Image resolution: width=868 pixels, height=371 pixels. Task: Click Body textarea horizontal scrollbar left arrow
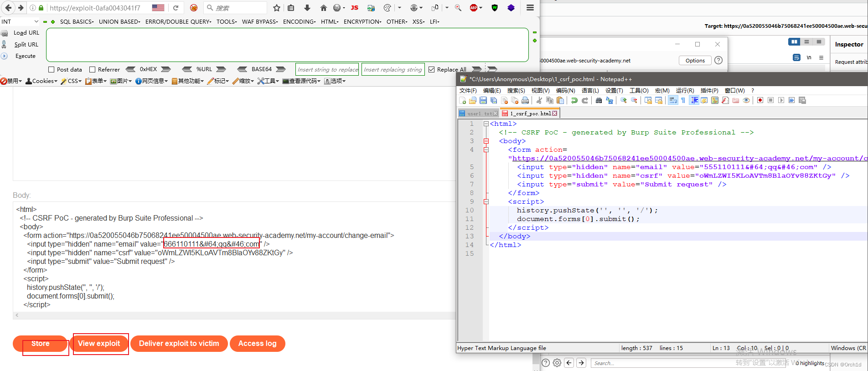pos(17,315)
